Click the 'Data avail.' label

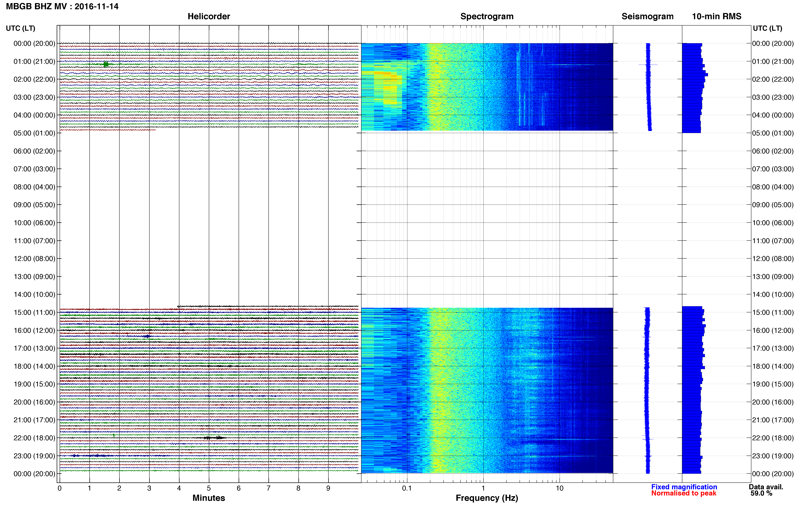click(x=766, y=487)
